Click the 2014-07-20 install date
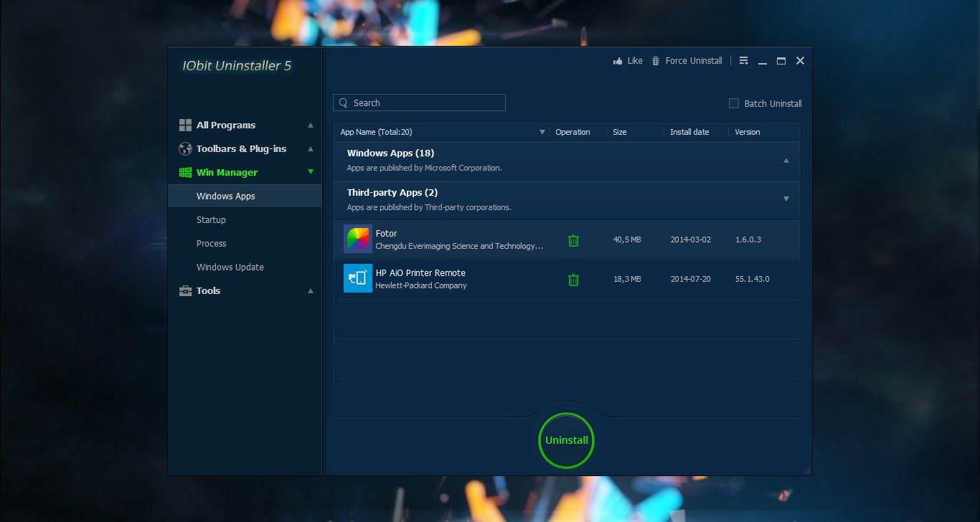The width and height of the screenshot is (980, 522). coord(691,279)
